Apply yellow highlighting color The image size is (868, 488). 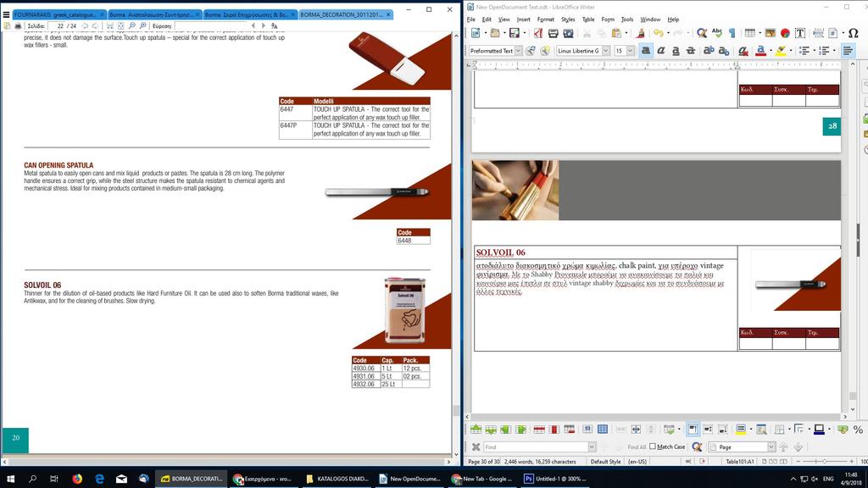(781, 51)
